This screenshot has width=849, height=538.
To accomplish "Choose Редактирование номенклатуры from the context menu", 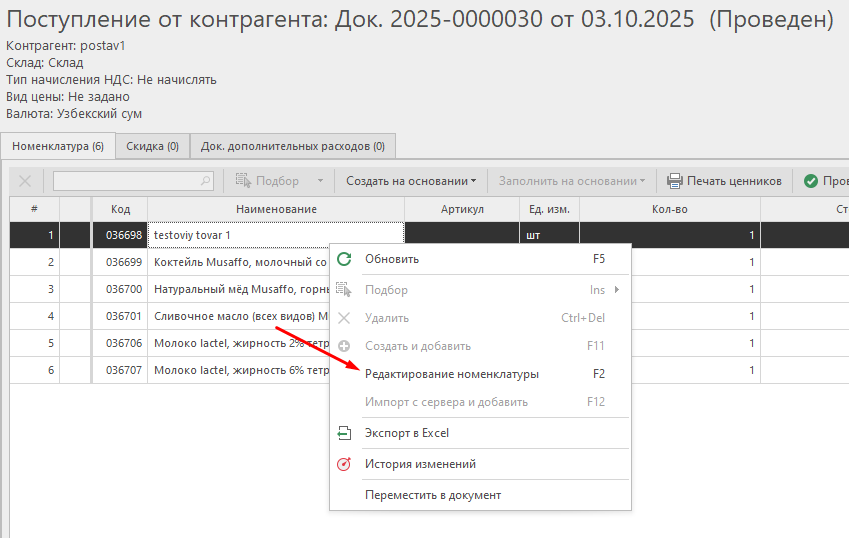I will (451, 374).
